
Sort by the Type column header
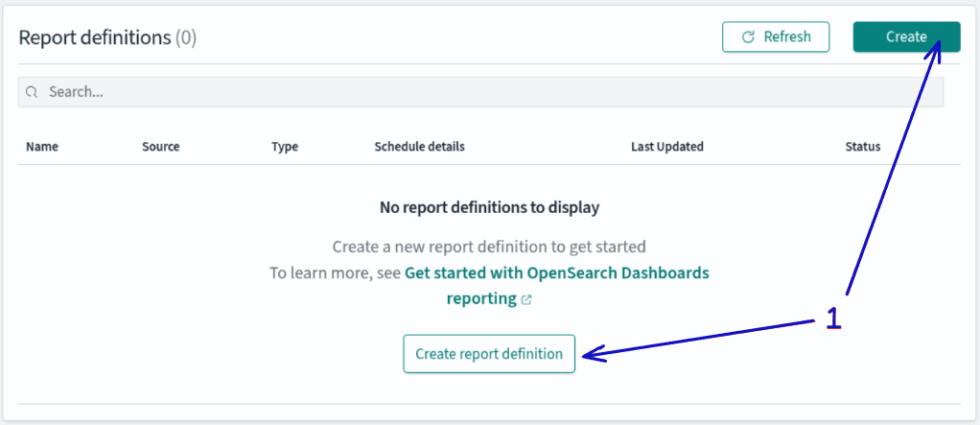(285, 147)
